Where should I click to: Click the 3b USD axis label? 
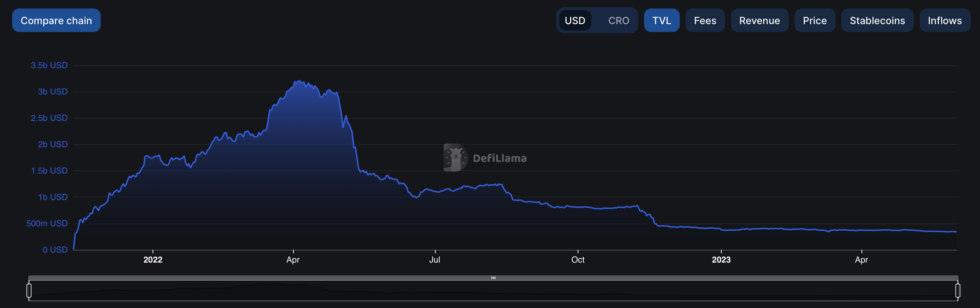[x=53, y=92]
